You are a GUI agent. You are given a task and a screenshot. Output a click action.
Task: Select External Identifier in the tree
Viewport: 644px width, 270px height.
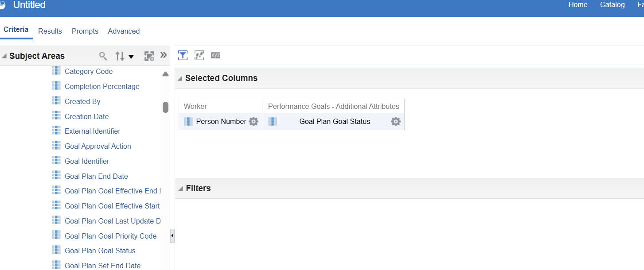(93, 131)
